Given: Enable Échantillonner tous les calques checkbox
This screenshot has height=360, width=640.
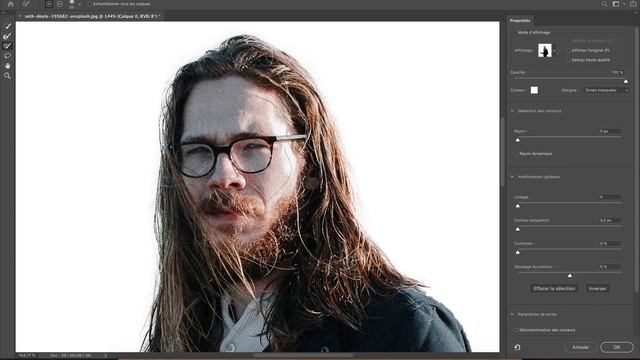Looking at the screenshot, I should pyautogui.click(x=90, y=4).
